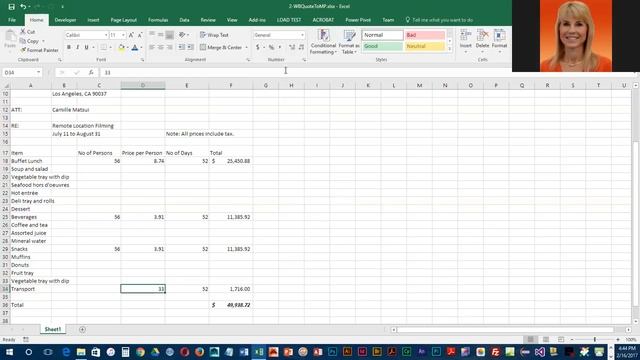Image resolution: width=640 pixels, height=360 pixels.
Task: Apply the Normal cell style
Action: coord(382,35)
